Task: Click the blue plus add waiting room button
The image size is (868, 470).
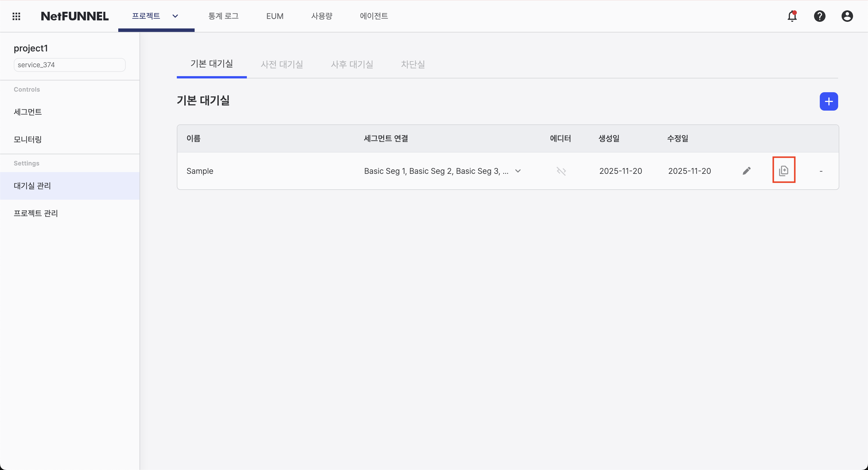Action: click(x=829, y=101)
